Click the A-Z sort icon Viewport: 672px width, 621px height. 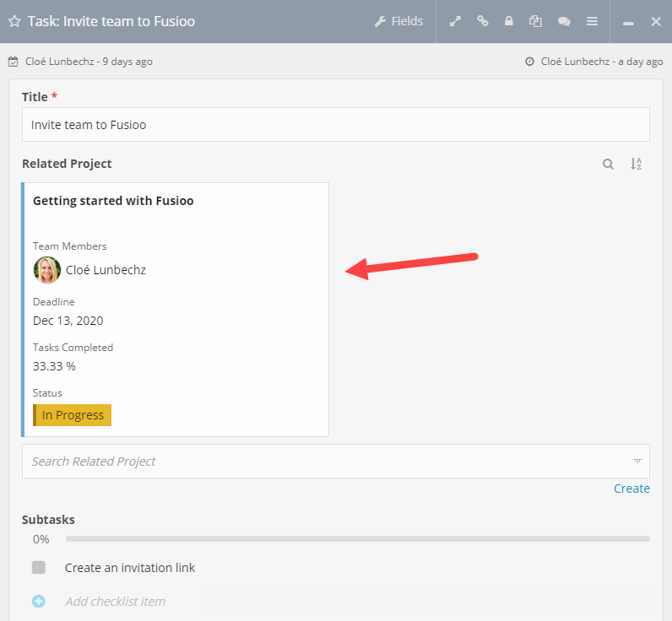pos(637,165)
